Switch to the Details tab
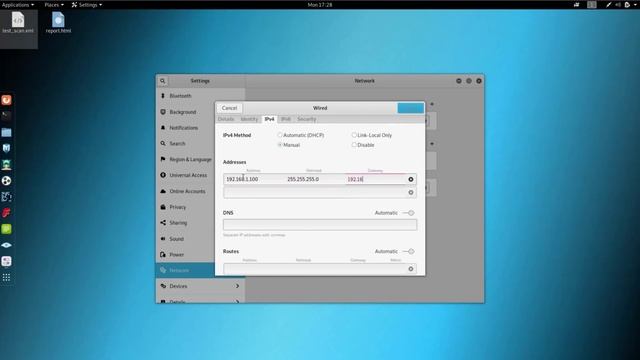Image resolution: width=640 pixels, height=360 pixels. point(226,119)
